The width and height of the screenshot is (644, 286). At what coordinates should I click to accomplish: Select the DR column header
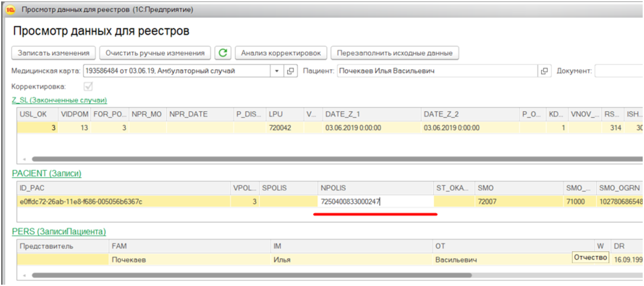[x=627, y=246]
